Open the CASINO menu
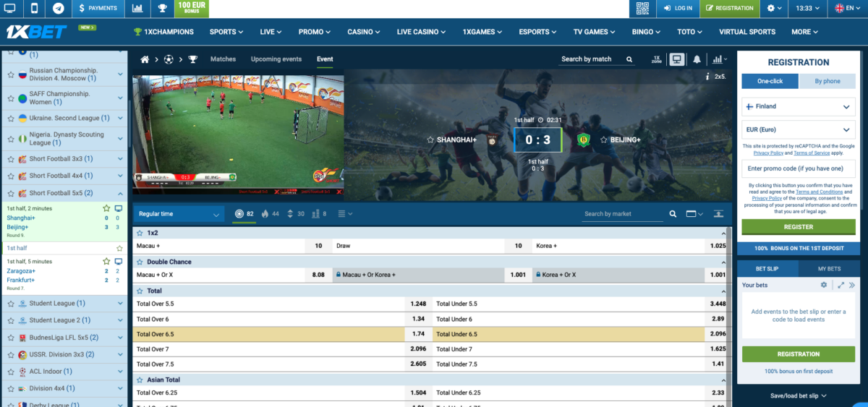868x407 pixels. [x=364, y=32]
